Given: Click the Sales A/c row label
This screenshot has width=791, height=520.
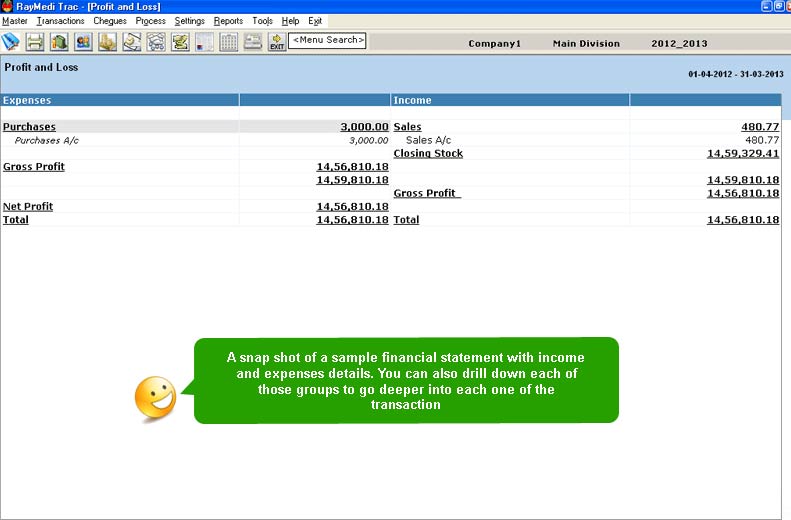Looking at the screenshot, I should (428, 140).
